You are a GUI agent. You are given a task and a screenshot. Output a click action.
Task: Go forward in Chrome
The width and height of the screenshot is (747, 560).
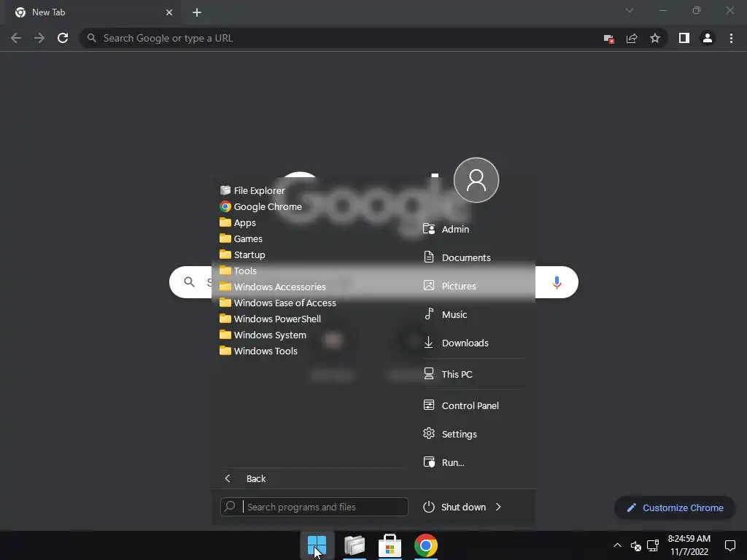click(x=39, y=38)
